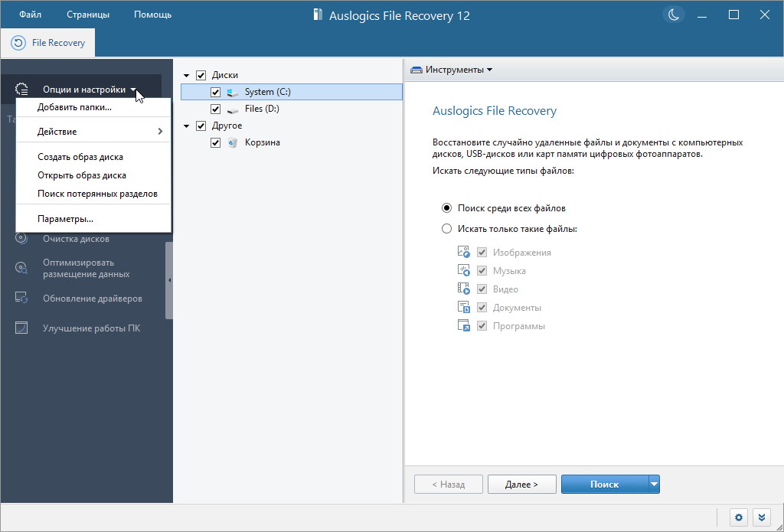Choose Добавить папки... menu item

[93, 107]
